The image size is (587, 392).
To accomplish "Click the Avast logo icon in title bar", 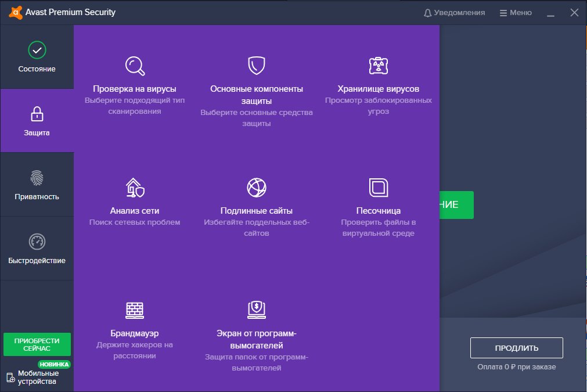I will tap(15, 12).
